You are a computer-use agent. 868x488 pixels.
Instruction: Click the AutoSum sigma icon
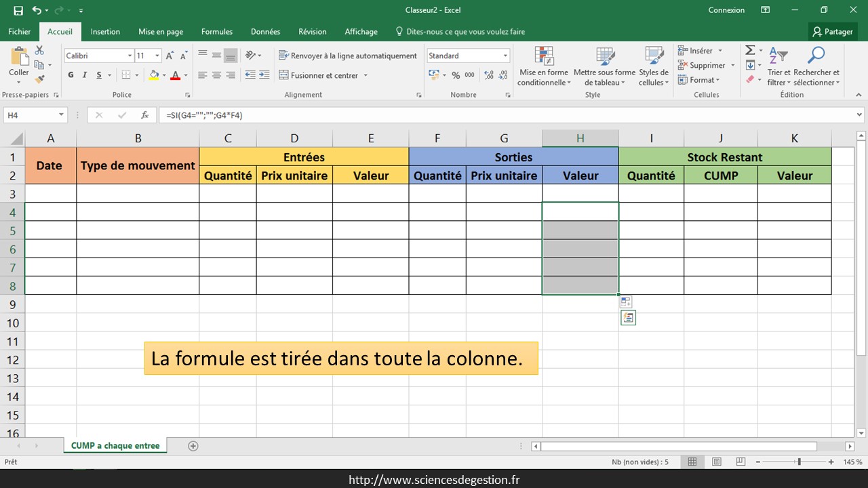(x=750, y=51)
